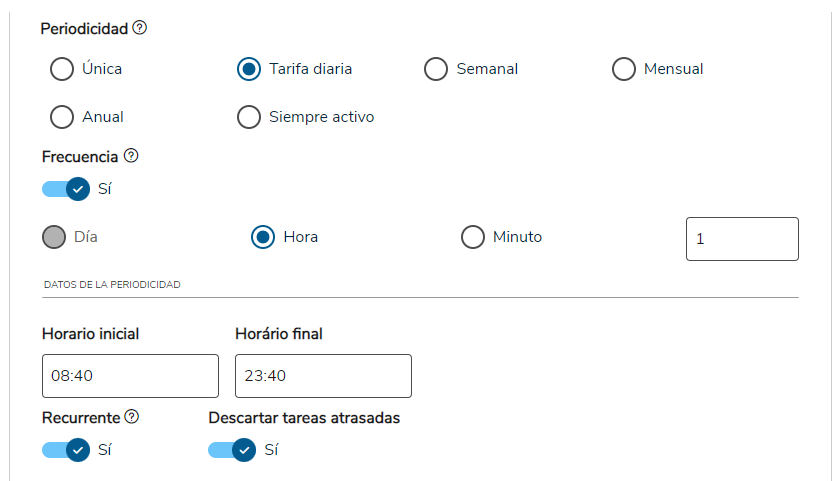Click the help icon beside Recurrente
832x481 pixels.
(x=132, y=416)
